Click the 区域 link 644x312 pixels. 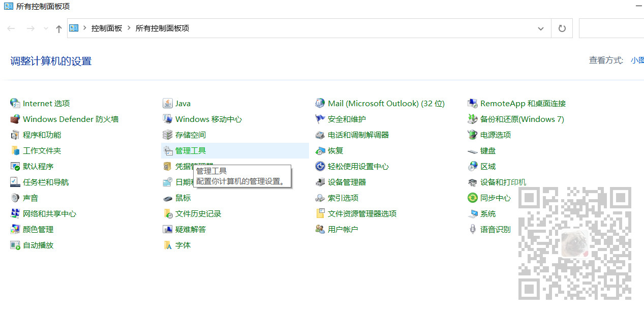[x=488, y=166]
